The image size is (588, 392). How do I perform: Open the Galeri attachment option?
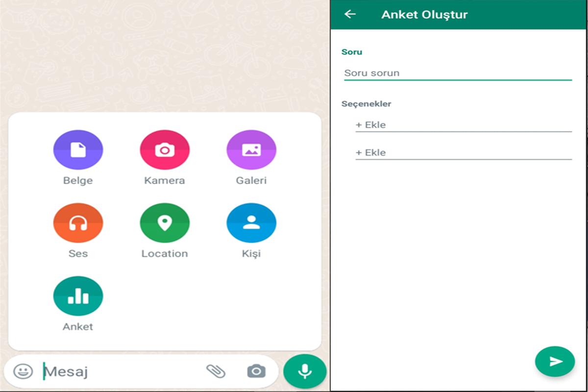click(251, 149)
